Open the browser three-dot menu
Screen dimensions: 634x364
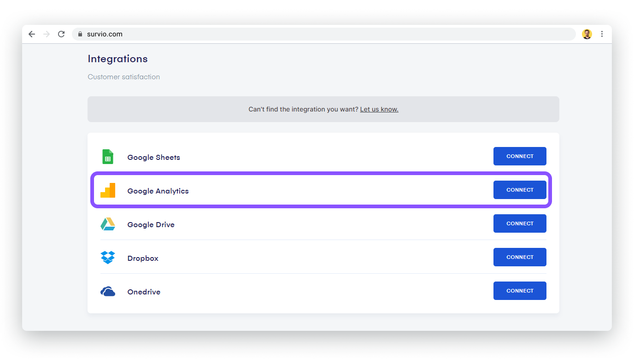click(602, 34)
